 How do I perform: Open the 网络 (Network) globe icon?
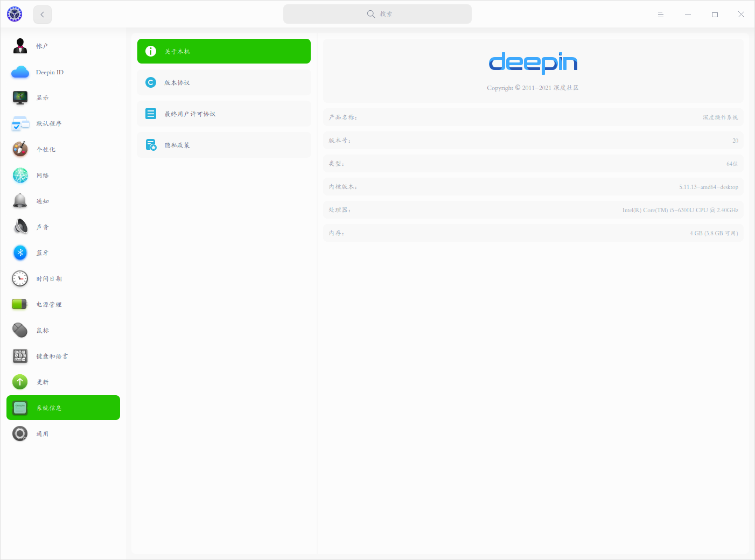tap(20, 175)
